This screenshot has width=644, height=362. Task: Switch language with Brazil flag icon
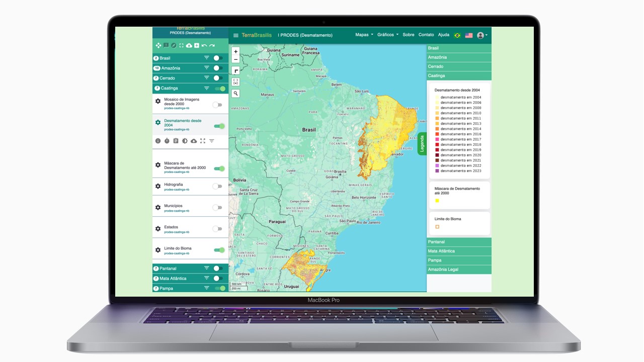[457, 35]
